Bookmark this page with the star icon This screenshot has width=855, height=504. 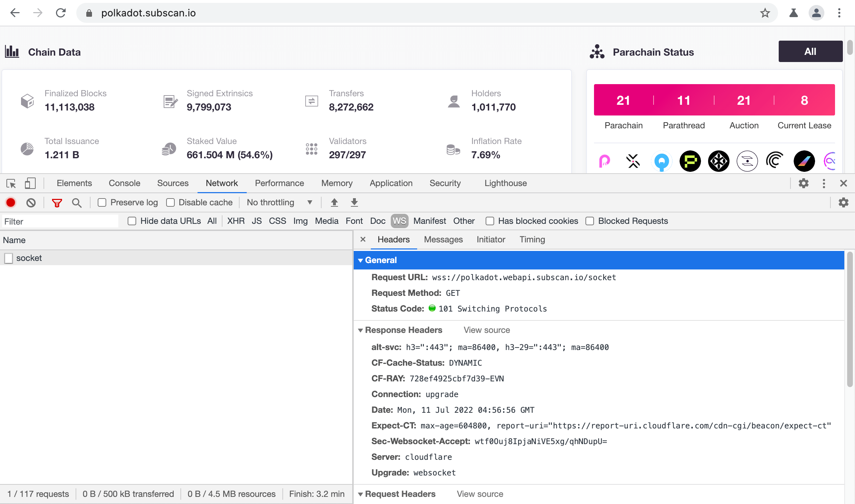pyautogui.click(x=765, y=13)
